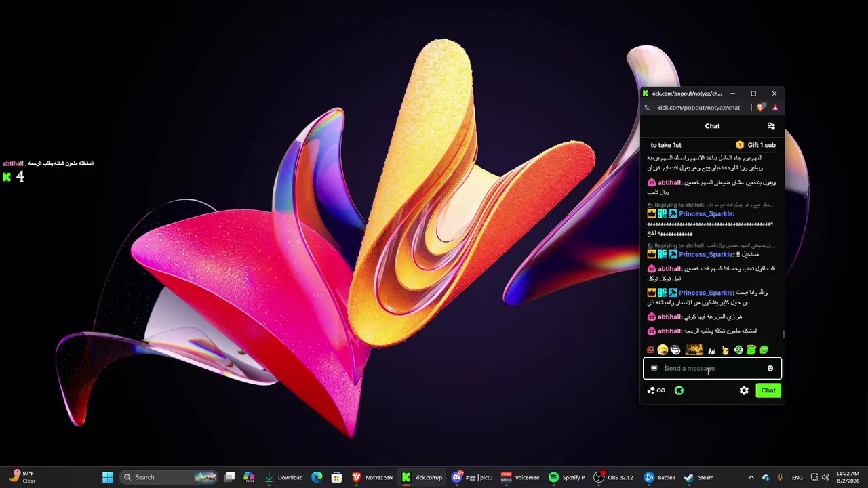Click the gold coin icon beside Gift 1 sub
Image resolution: width=868 pixels, height=488 pixels.
pos(740,145)
